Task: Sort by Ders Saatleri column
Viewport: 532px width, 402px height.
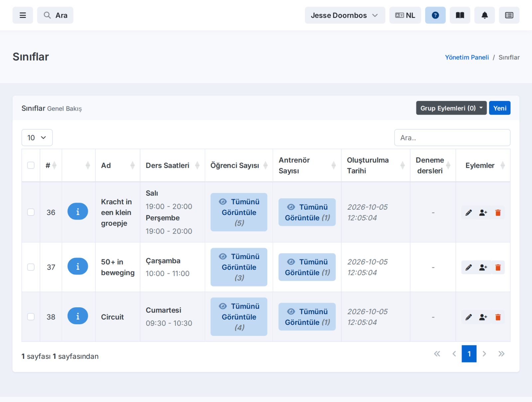Action: 172,165
